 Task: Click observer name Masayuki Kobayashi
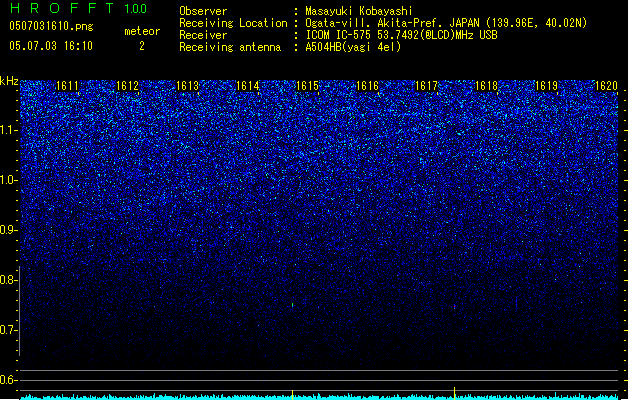(359, 11)
